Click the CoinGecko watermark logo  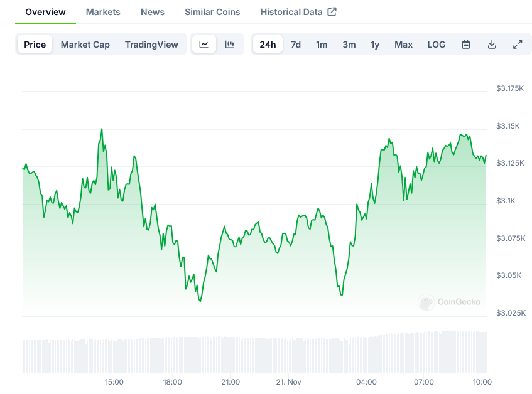pos(450,302)
